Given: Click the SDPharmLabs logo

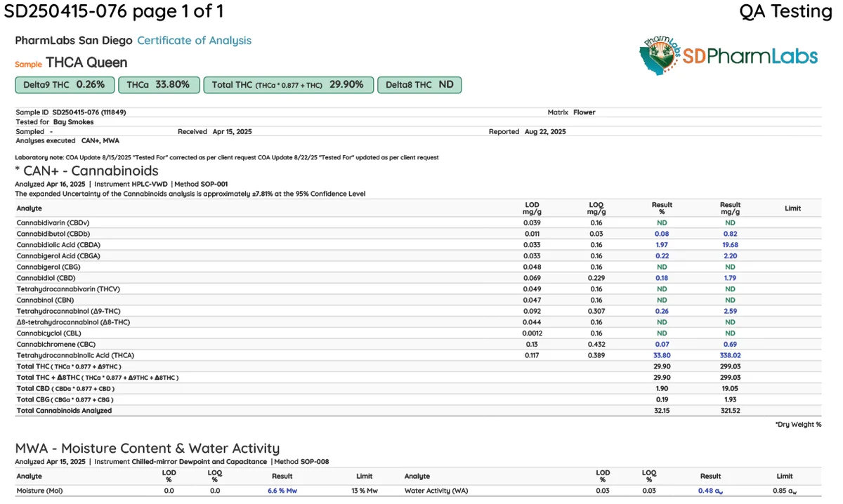Looking at the screenshot, I should coord(728,56).
